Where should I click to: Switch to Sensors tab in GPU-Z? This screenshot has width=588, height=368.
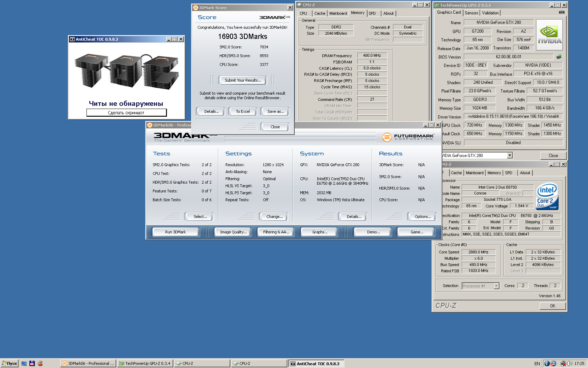[471, 13]
